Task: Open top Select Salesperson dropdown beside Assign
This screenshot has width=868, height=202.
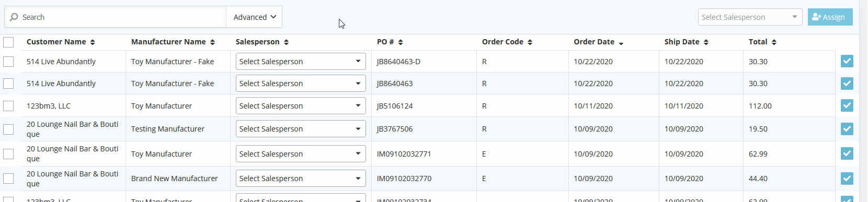Action: 750,17
